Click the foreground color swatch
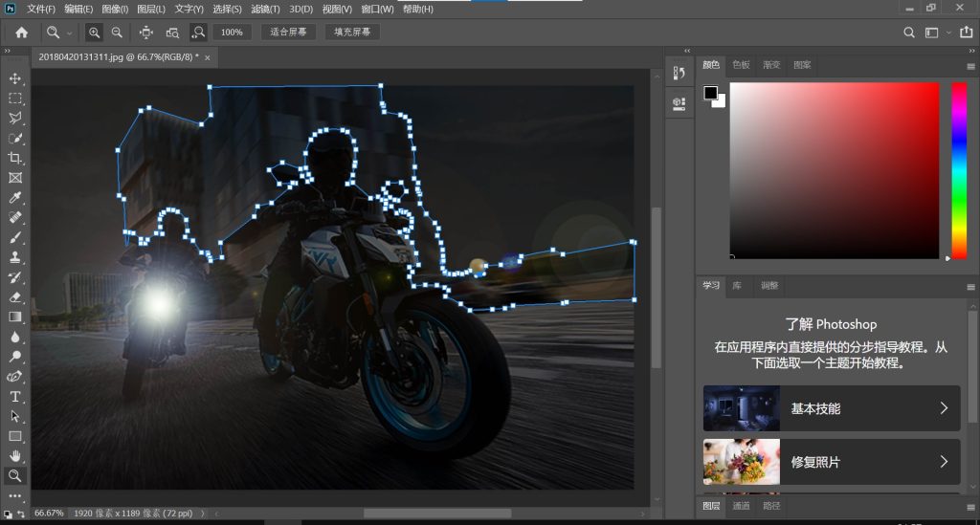 click(x=711, y=93)
